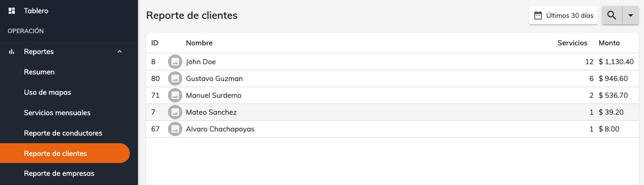Sort table by Servicios column header

[x=572, y=43]
